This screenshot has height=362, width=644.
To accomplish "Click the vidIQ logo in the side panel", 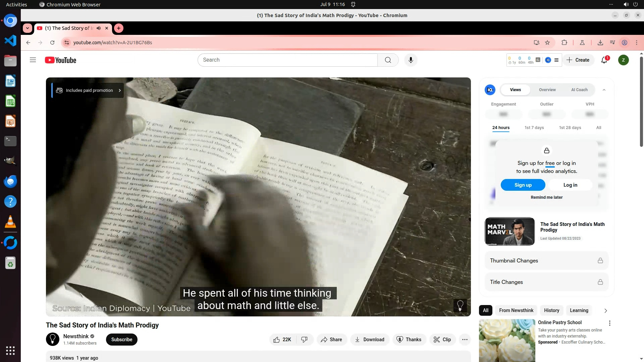I will pos(490,90).
